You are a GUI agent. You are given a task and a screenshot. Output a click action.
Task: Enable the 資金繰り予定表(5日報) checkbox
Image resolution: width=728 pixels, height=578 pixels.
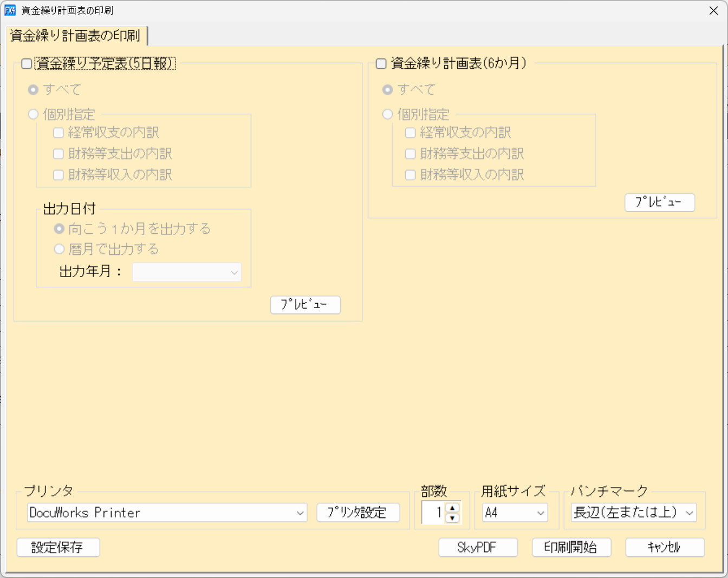pos(26,63)
